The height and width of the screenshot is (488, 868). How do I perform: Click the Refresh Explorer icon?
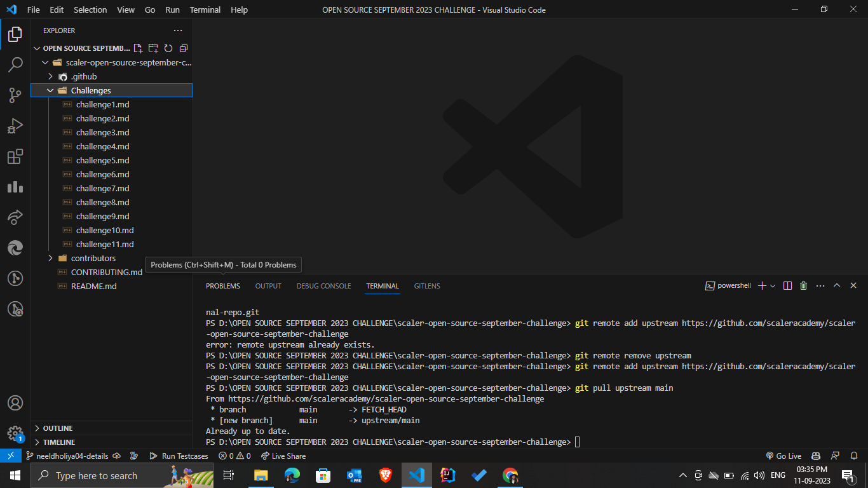pos(168,48)
